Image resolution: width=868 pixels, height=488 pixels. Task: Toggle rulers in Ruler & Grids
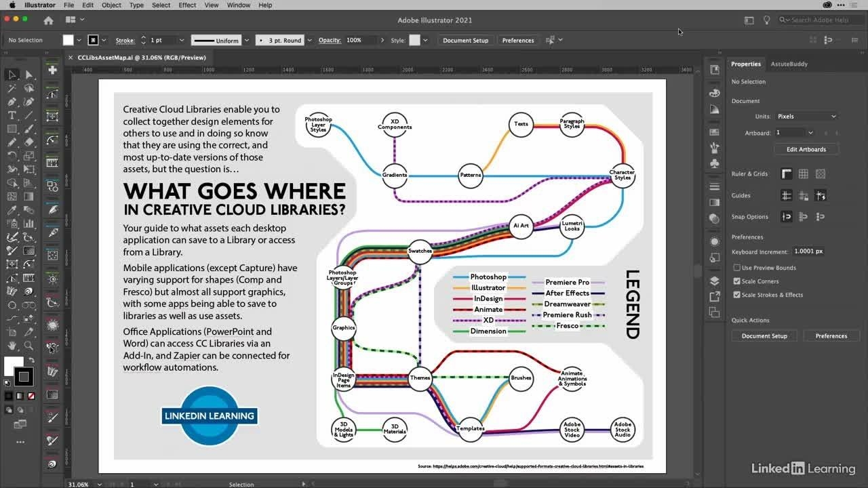[787, 174]
